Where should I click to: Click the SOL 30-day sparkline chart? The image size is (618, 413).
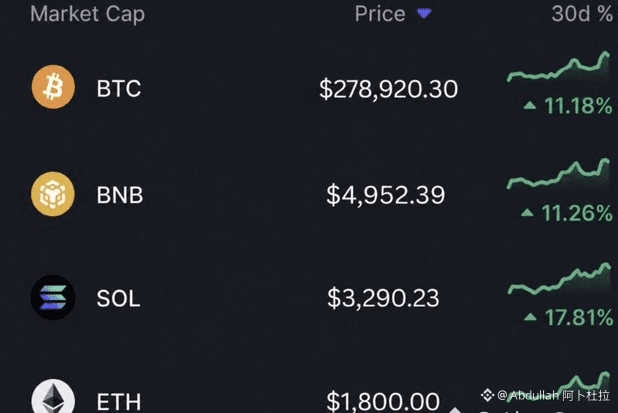[559, 279]
